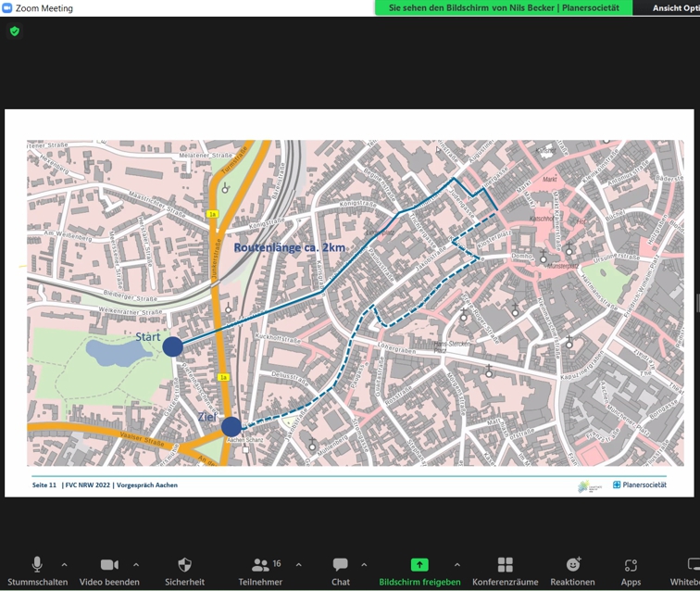700x591 pixels.
Task: Click the 'Ziel' label on the map
Action: click(207, 417)
